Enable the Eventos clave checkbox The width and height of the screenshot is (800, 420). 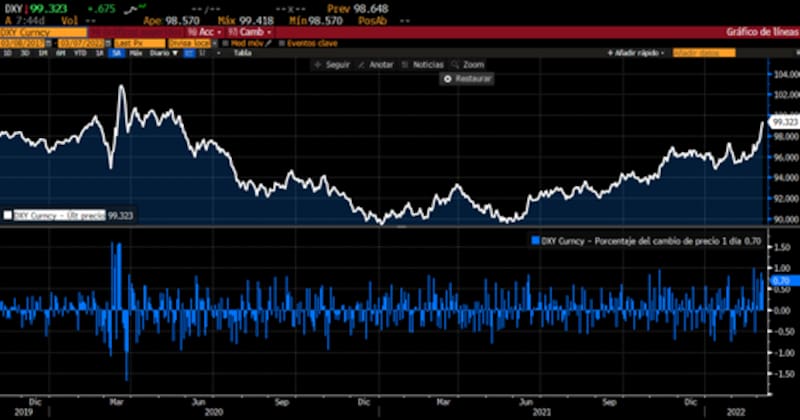[x=281, y=43]
